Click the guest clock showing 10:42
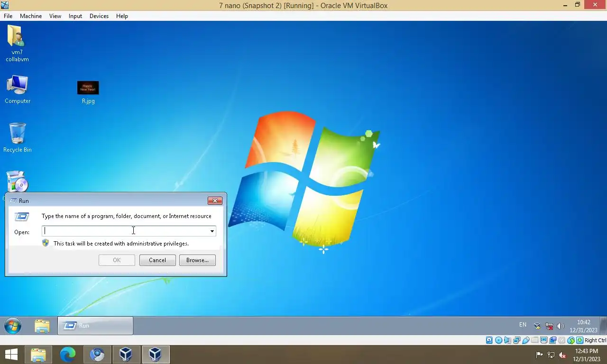The width and height of the screenshot is (607, 364). tap(584, 326)
